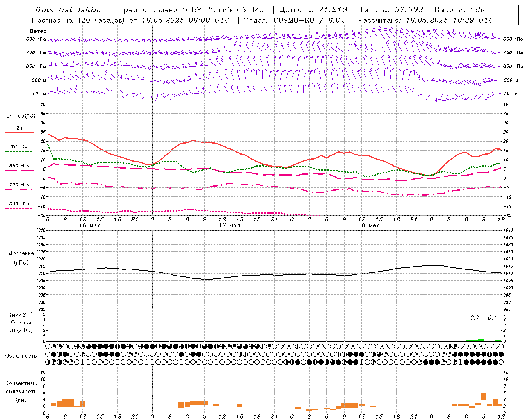Click the "Модель COSMO-RU / 6.6км" label

pyautogui.click(x=295, y=20)
